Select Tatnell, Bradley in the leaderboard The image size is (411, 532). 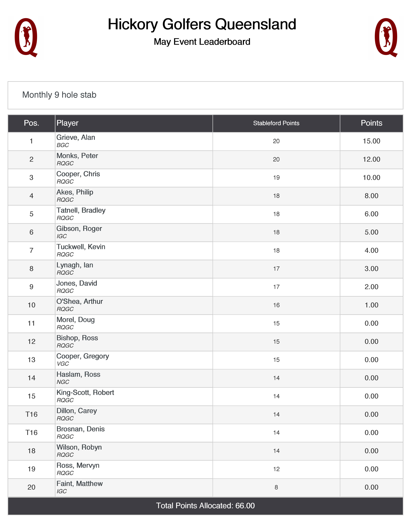click(x=81, y=210)
